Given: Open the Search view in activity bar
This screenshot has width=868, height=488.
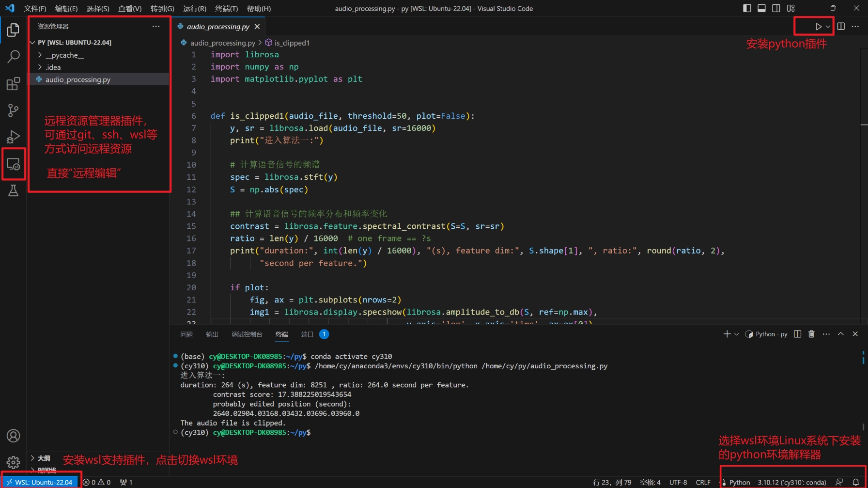Looking at the screenshot, I should coord(13,57).
